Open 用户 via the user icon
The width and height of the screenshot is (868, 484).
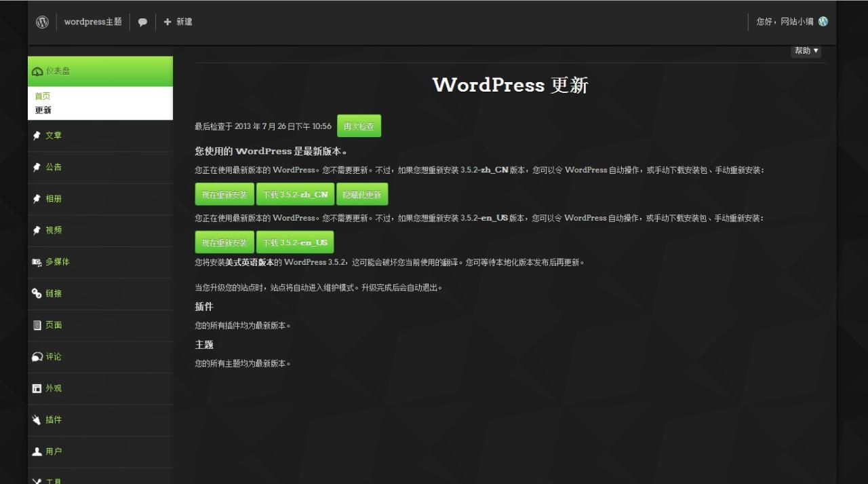37,451
